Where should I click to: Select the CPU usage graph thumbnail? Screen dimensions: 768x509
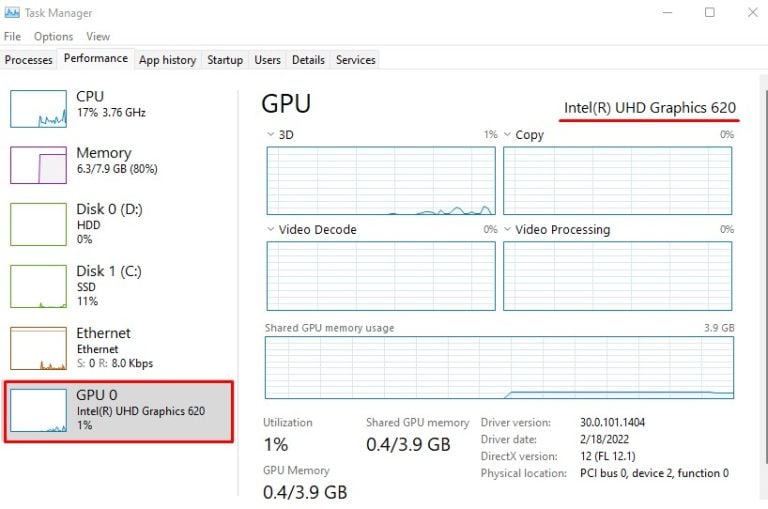pyautogui.click(x=38, y=108)
